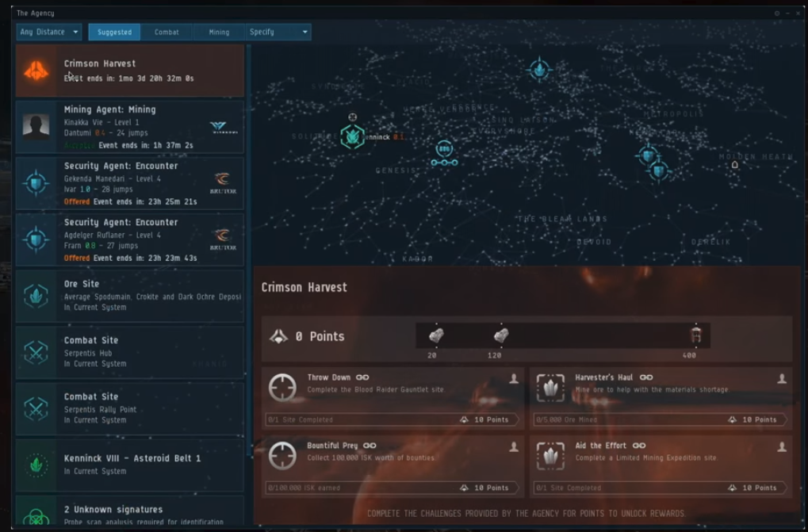The width and height of the screenshot is (808, 532).
Task: Click the station marker near Genesis on the map
Action: pos(444,154)
